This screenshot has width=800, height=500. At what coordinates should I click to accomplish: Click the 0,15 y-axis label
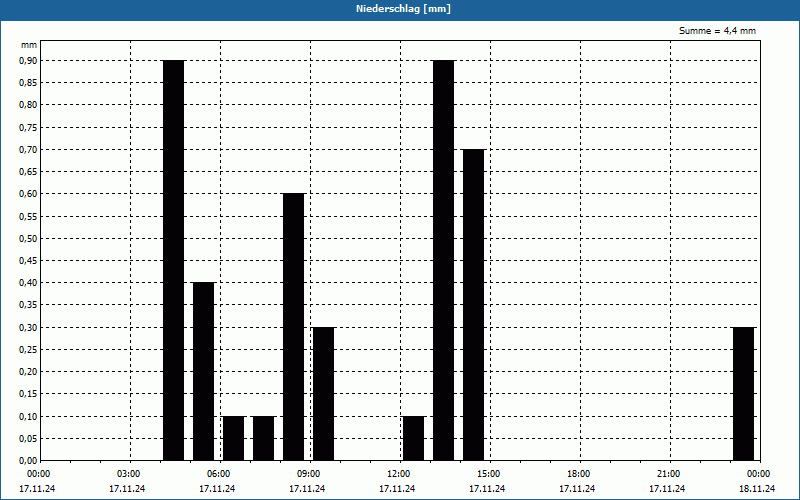tap(28, 394)
